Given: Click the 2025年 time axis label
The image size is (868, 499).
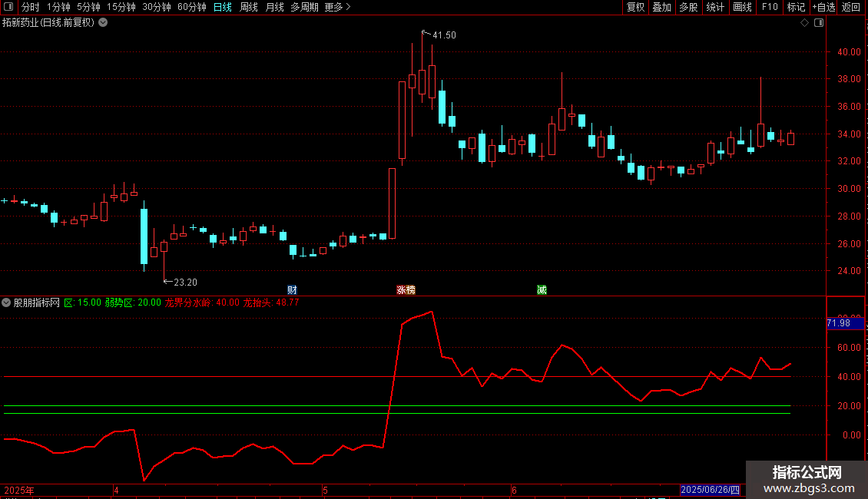Looking at the screenshot, I should coord(19,490).
